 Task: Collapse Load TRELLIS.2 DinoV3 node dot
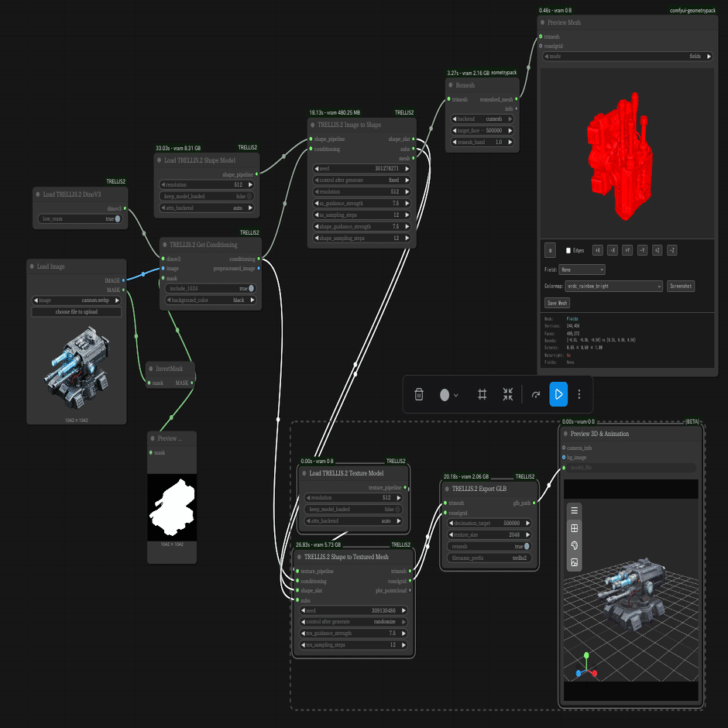38,194
